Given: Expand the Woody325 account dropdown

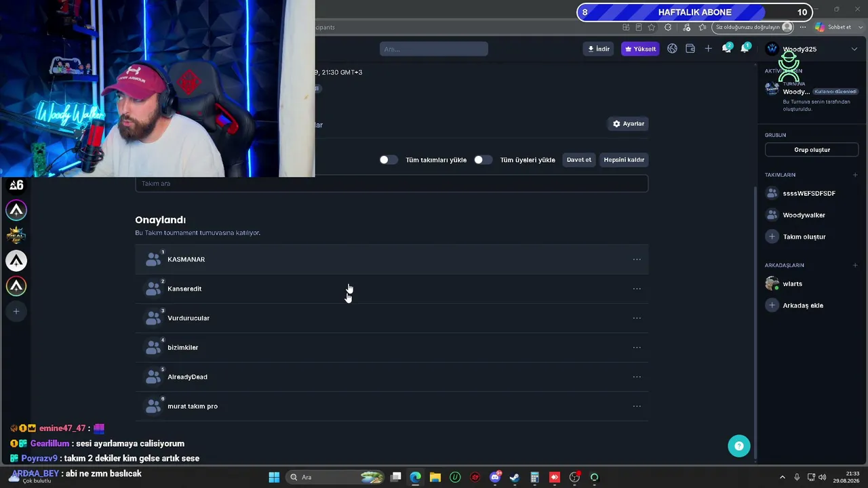Looking at the screenshot, I should (x=854, y=49).
